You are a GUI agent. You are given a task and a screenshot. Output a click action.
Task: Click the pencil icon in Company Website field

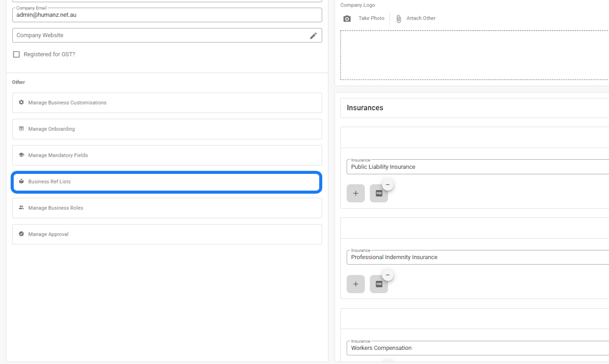click(x=313, y=35)
